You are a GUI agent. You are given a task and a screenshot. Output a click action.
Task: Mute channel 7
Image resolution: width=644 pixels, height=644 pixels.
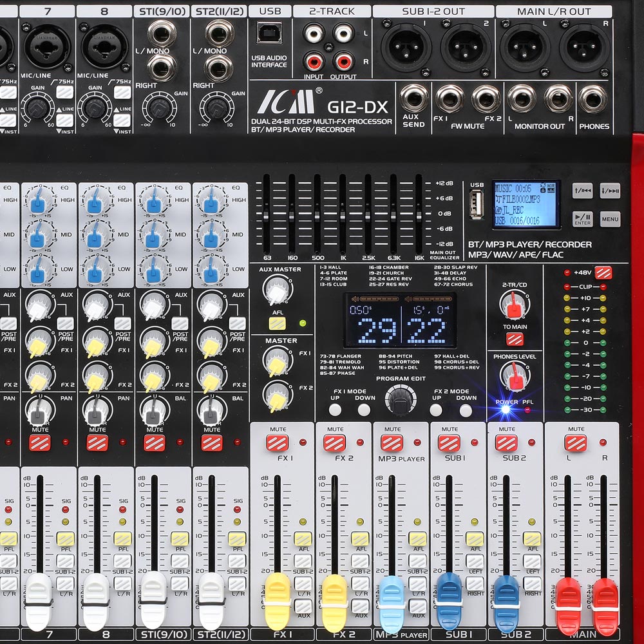40,443
